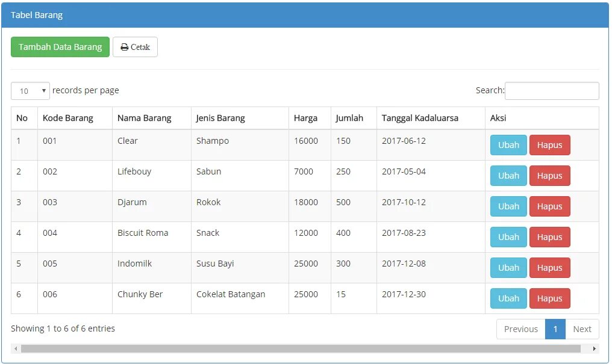Click the Cokelat Batangan type cell
This screenshot has width=612, height=364.
coord(240,298)
